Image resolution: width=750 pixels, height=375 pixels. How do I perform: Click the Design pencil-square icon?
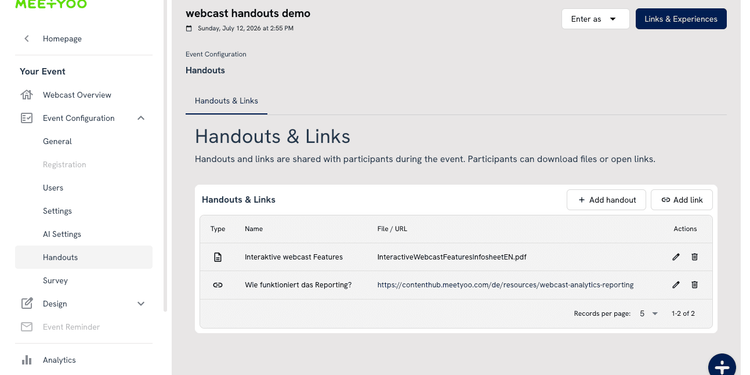[x=27, y=304]
